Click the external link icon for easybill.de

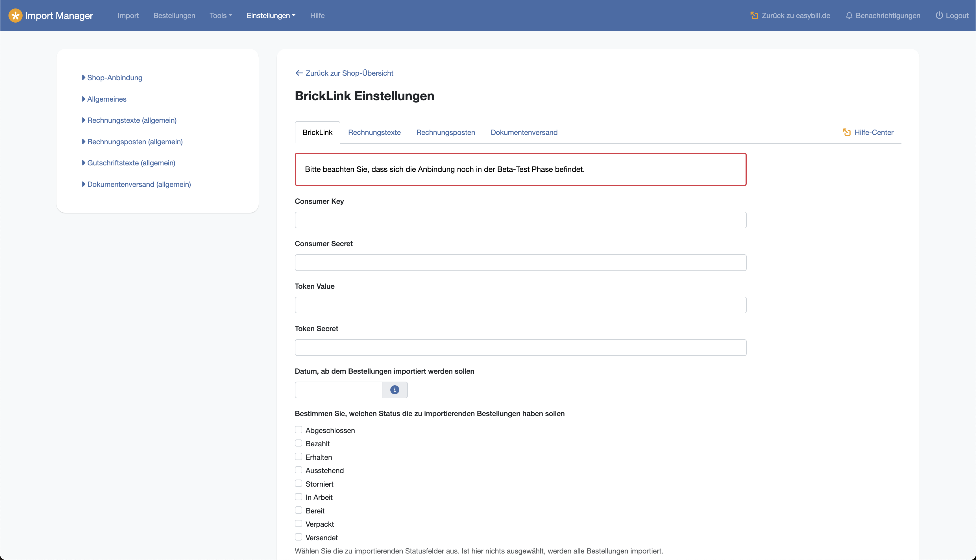tap(754, 16)
